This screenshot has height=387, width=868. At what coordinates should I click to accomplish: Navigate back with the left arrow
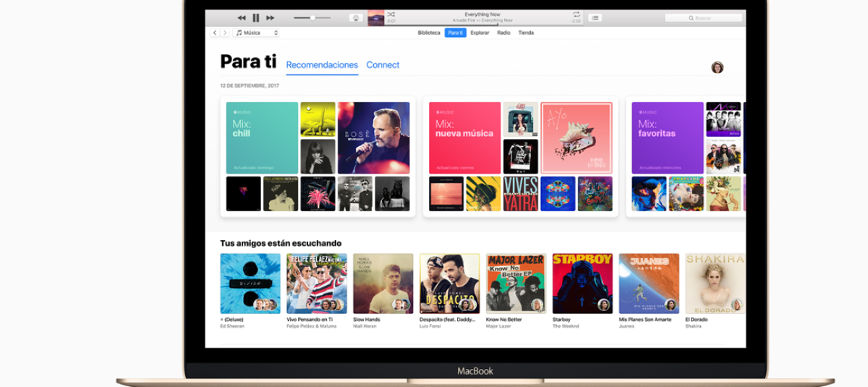coord(215,33)
